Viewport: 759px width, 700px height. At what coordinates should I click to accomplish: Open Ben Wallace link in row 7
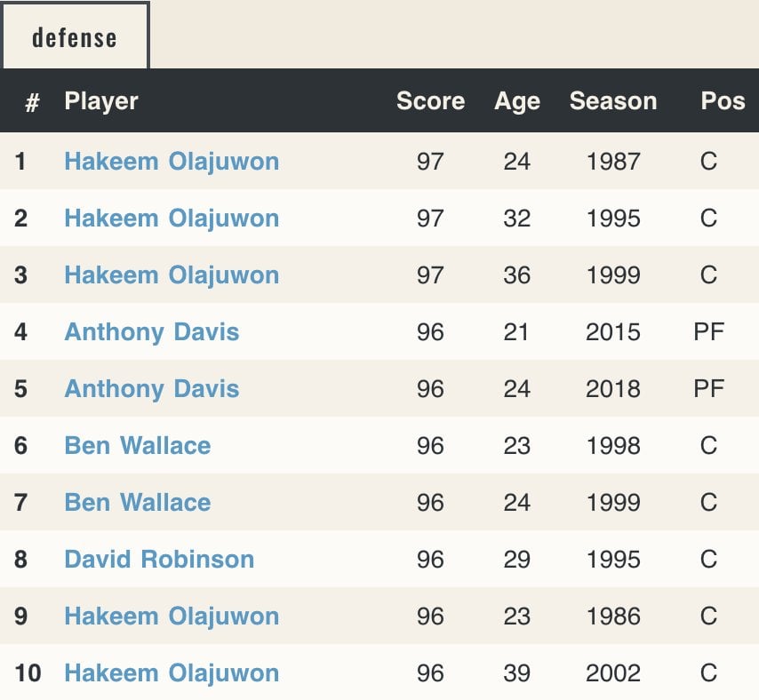click(138, 503)
